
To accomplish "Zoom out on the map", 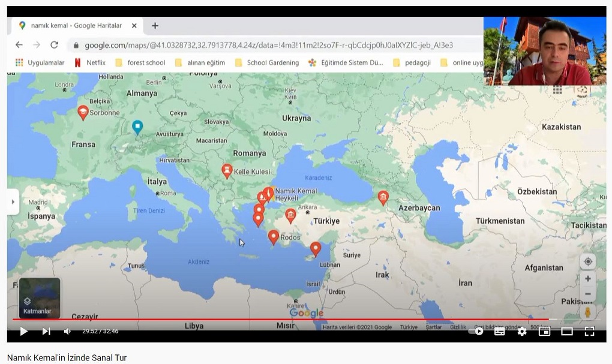I will tap(588, 294).
